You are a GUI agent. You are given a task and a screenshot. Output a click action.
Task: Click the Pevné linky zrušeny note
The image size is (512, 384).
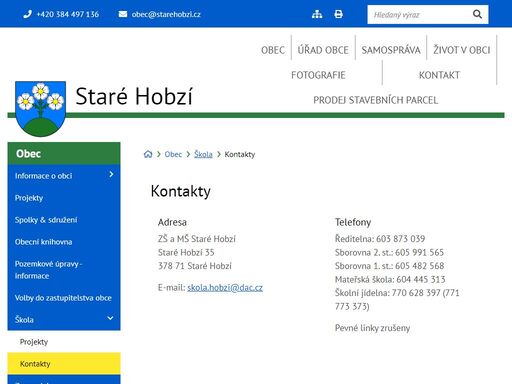372,328
